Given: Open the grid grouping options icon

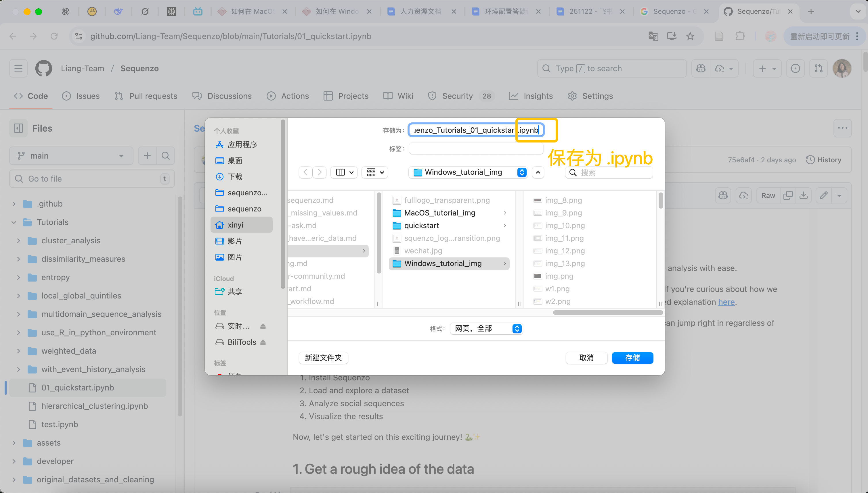Looking at the screenshot, I should (375, 172).
